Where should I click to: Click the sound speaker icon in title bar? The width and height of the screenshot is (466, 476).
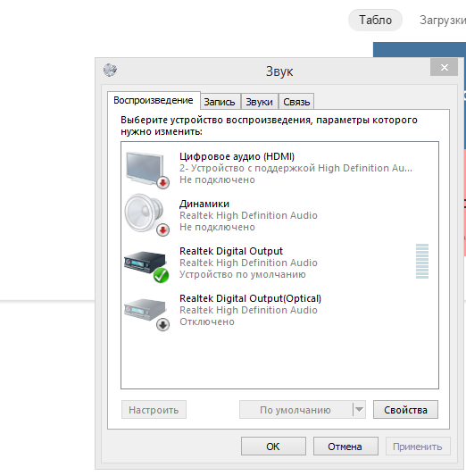(x=110, y=71)
